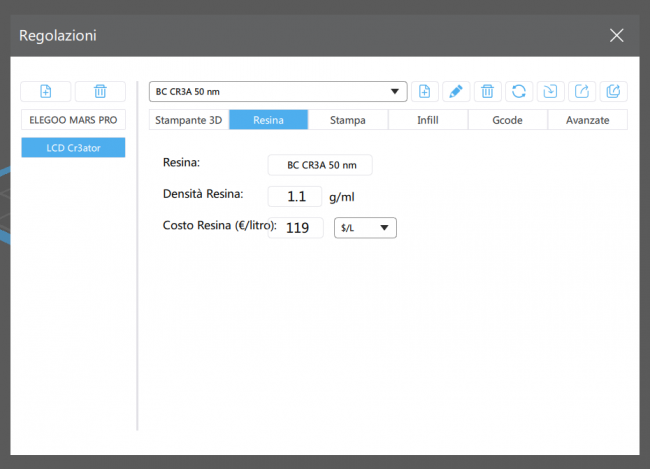Screen dimensions: 650x469
Task: Show the Avanzate settings tab
Action: pos(587,120)
